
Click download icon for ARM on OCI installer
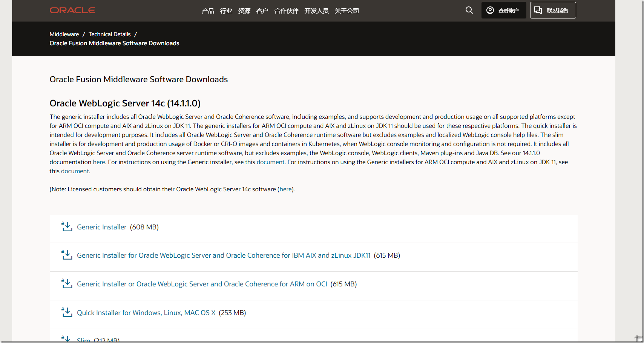(x=67, y=283)
